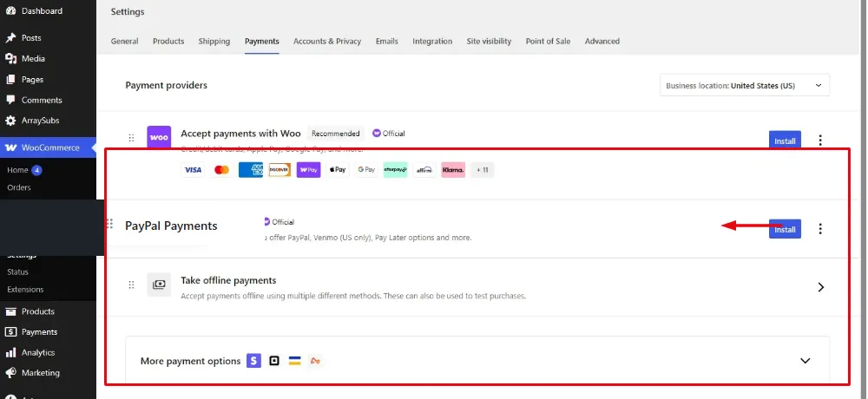
Task: Click the Take offline payments title
Action: (228, 280)
